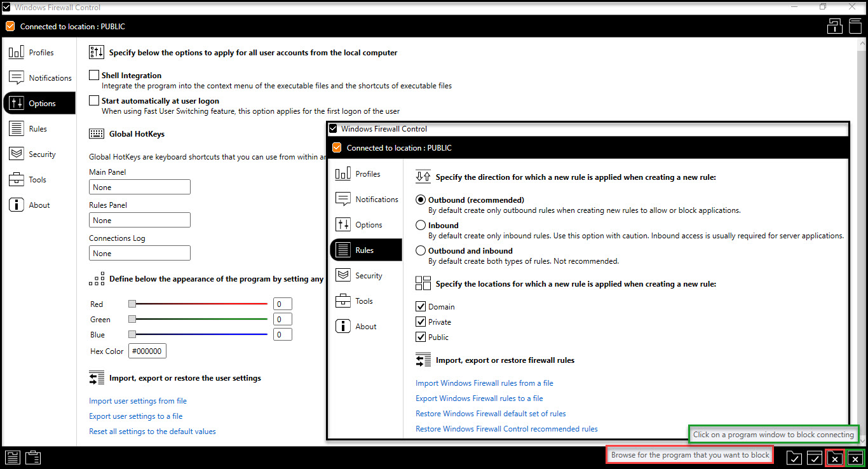Click program window to allow icon
868x469 pixels.
point(814,458)
